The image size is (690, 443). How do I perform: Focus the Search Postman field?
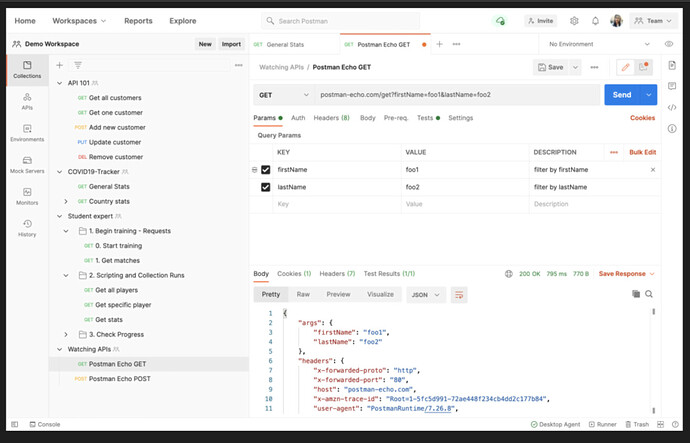341,21
